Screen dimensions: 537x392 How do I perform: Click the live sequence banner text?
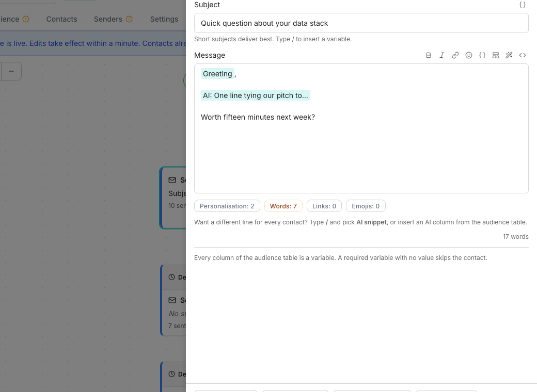(x=93, y=43)
